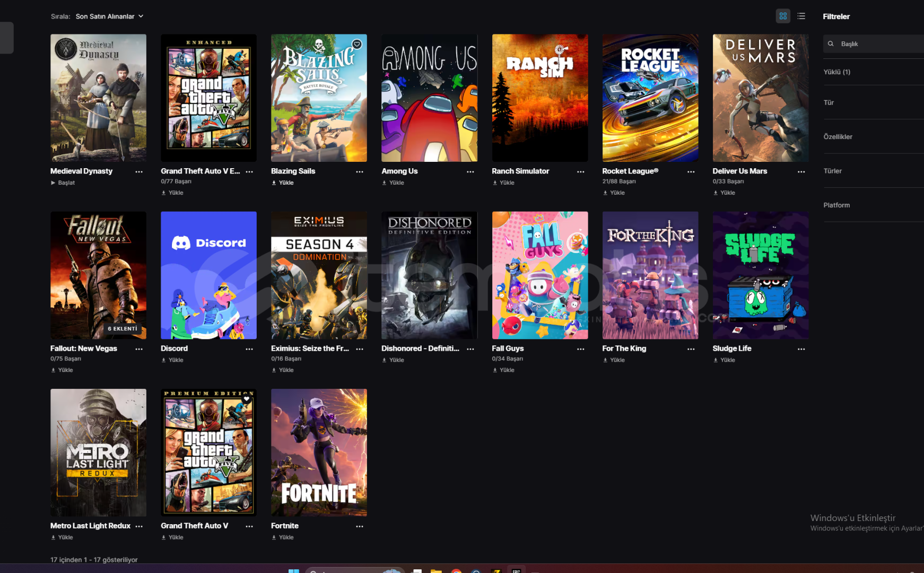The image size is (924, 573).
Task: Open Deliver Us Mars three-dot options menu
Action: pyautogui.click(x=801, y=172)
